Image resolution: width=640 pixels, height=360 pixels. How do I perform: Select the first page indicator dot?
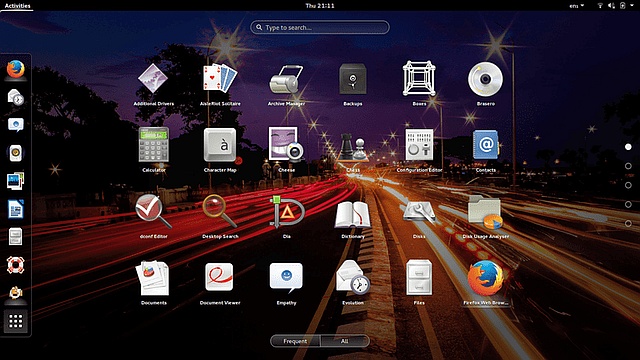coord(628,147)
